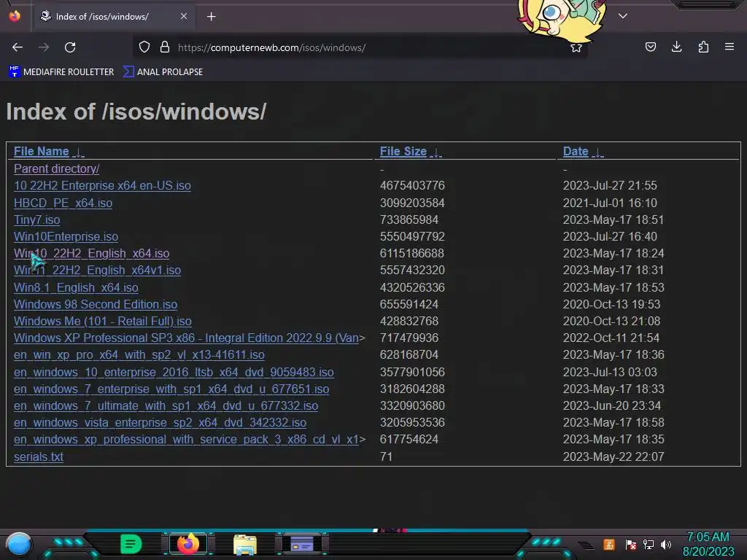Open the Action Center flag tray icon
Image resolution: width=747 pixels, height=560 pixels.
point(631,544)
